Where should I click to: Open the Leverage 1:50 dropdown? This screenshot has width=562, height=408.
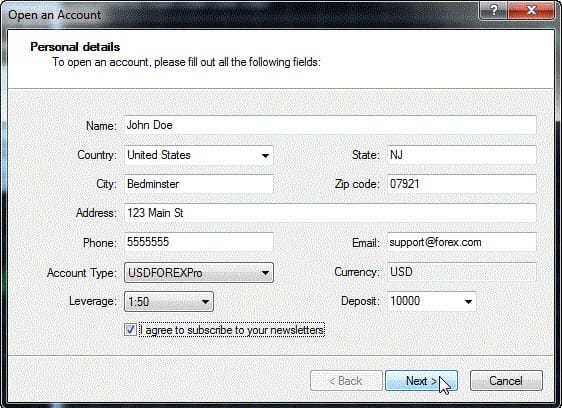tap(169, 302)
